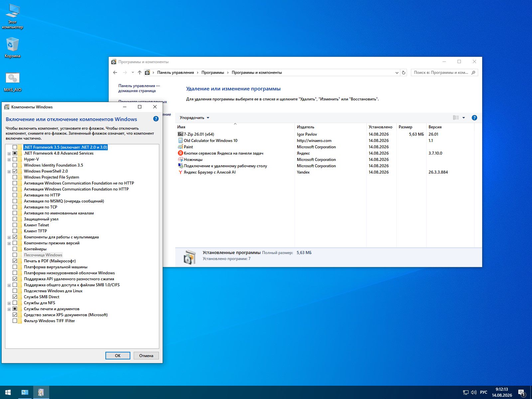Enable Контейнеры checkbox

coord(15,249)
